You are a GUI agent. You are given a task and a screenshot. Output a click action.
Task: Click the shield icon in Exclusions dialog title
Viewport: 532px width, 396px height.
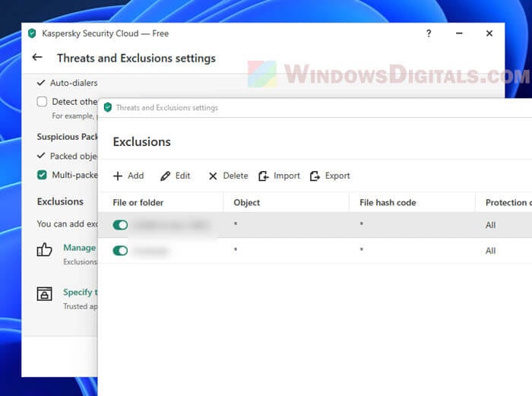108,107
